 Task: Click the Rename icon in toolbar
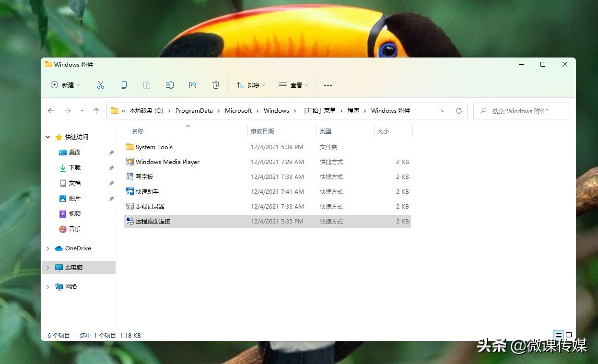click(x=170, y=85)
